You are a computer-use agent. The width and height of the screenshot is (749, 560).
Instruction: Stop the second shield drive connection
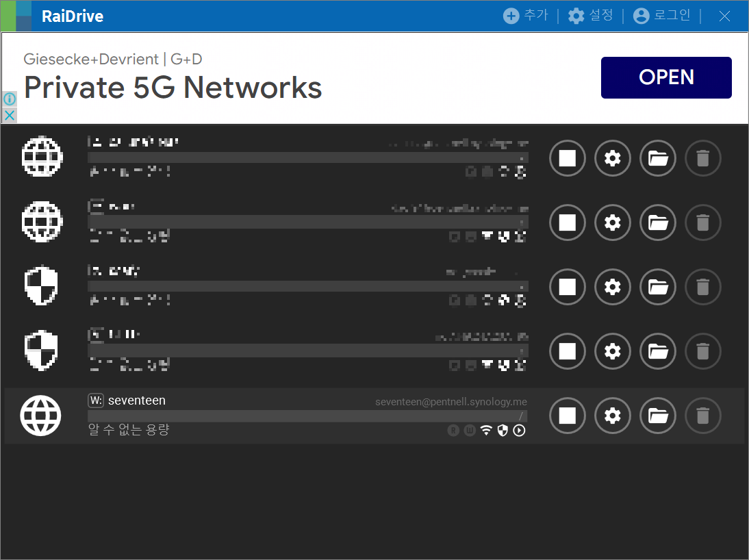568,351
